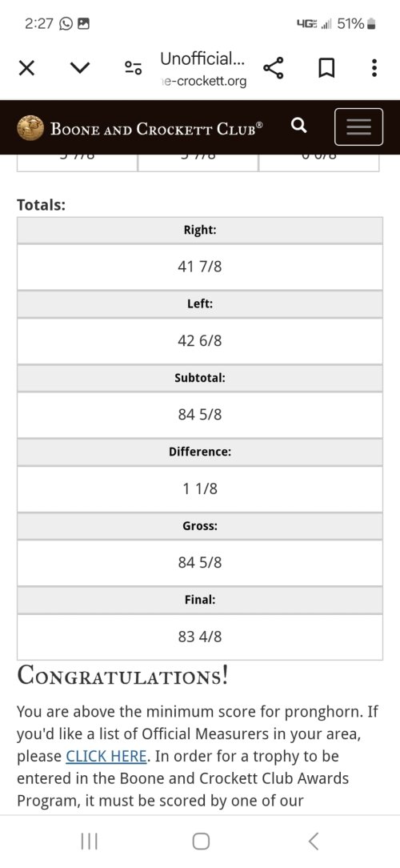The width and height of the screenshot is (400, 868).
Task: Tap the Android home button
Action: click(201, 842)
